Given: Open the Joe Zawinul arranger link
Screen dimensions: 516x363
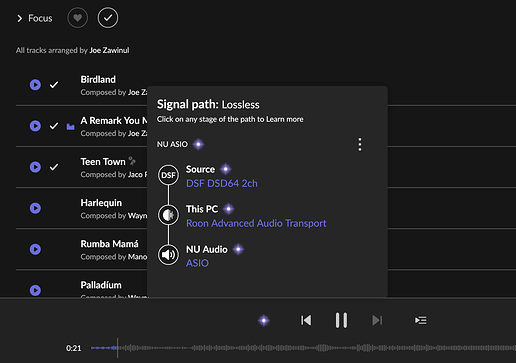Looking at the screenshot, I should (109, 50).
